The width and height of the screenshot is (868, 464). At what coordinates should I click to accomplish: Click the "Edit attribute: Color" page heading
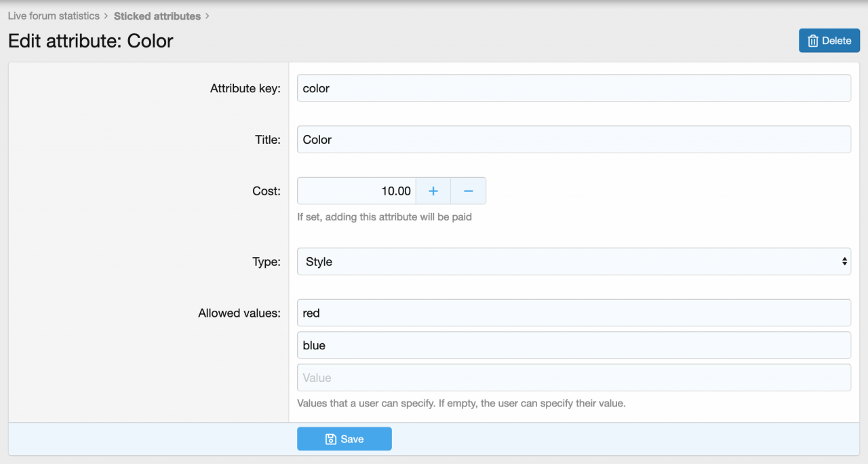click(91, 41)
